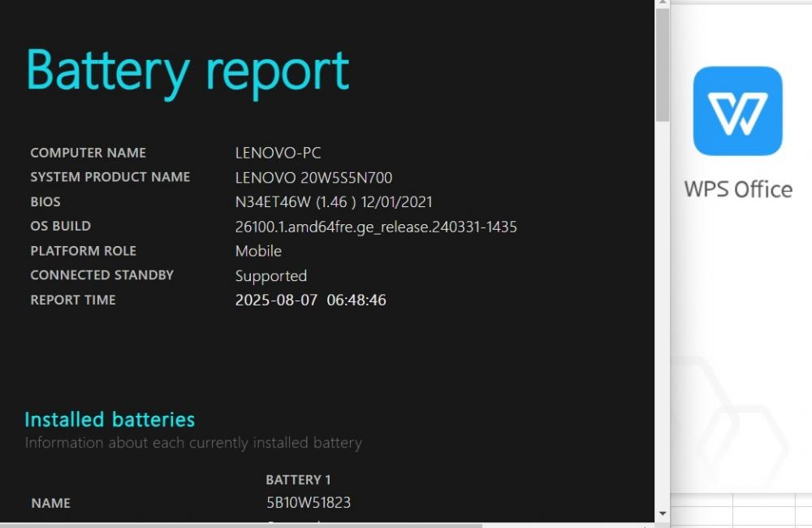This screenshot has width=812, height=528.
Task: Click the WPS Office label text
Action: tap(738, 189)
